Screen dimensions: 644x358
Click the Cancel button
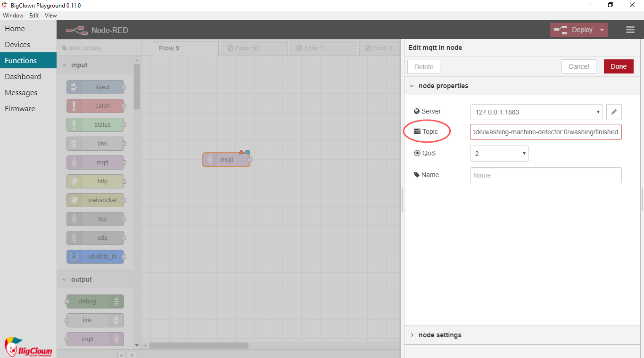[x=579, y=66]
